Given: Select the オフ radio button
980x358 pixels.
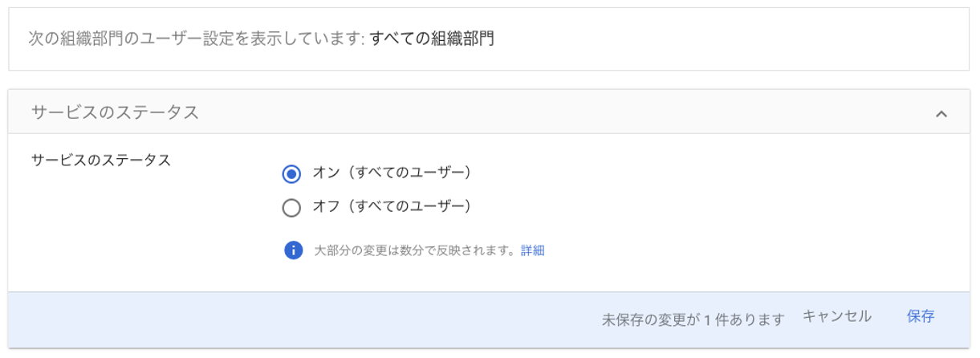Looking at the screenshot, I should click(291, 208).
